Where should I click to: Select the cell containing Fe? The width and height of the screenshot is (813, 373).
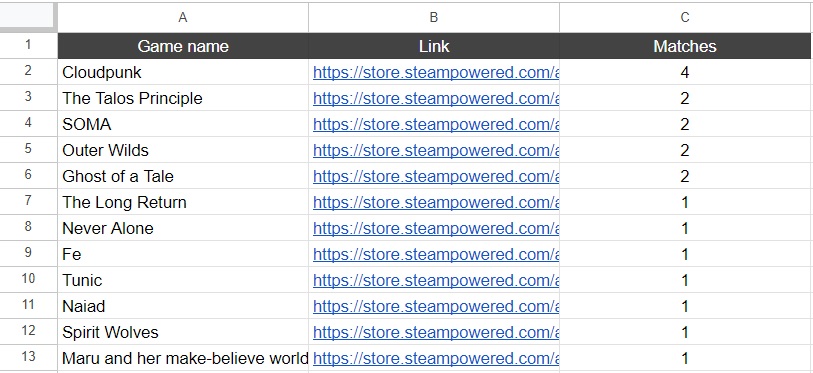tap(183, 254)
